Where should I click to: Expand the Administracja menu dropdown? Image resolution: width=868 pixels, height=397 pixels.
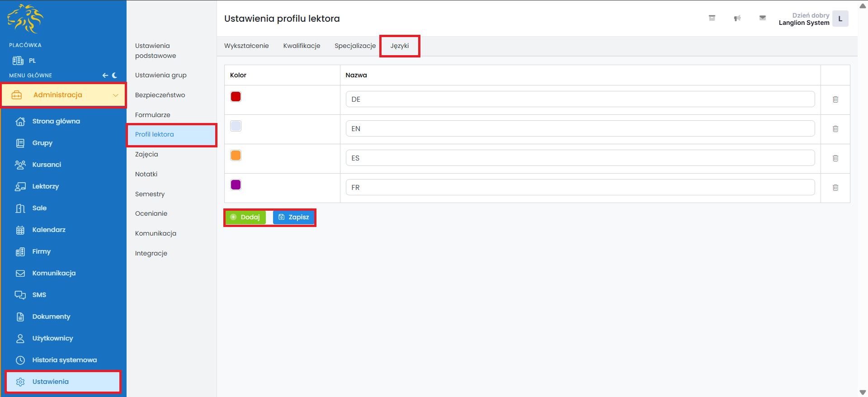[115, 95]
